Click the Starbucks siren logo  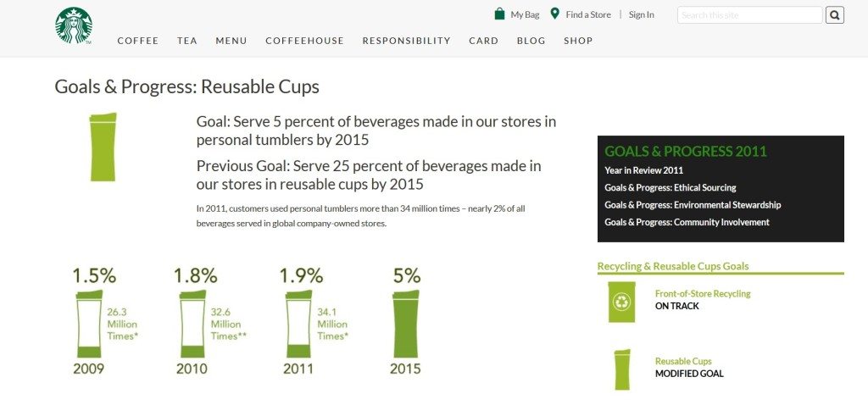click(74, 25)
